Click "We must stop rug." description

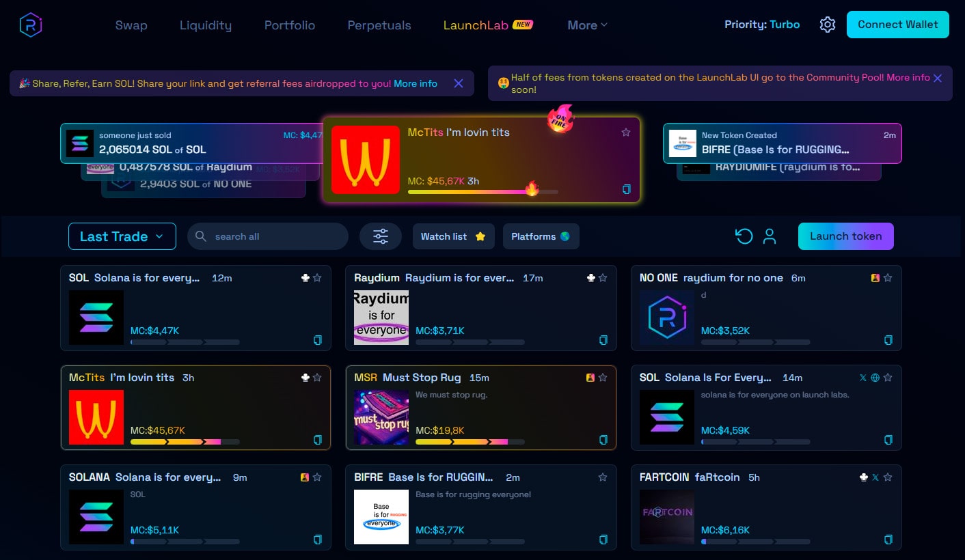click(452, 395)
